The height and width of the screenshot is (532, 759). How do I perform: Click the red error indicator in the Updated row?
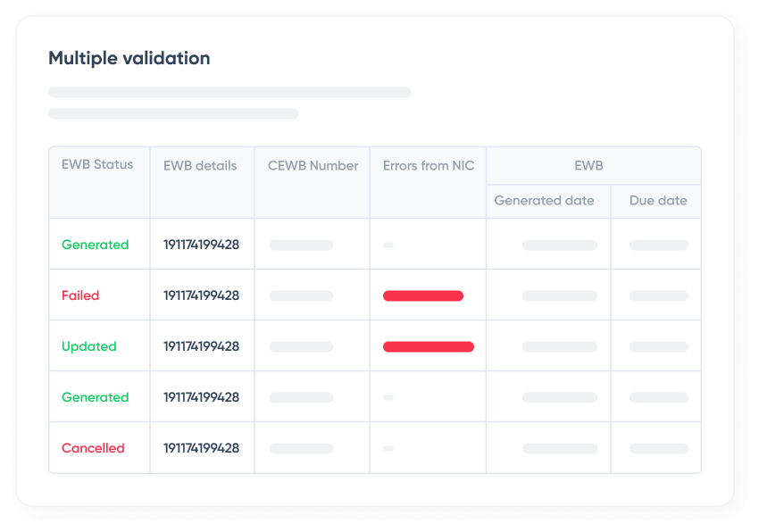click(x=428, y=346)
